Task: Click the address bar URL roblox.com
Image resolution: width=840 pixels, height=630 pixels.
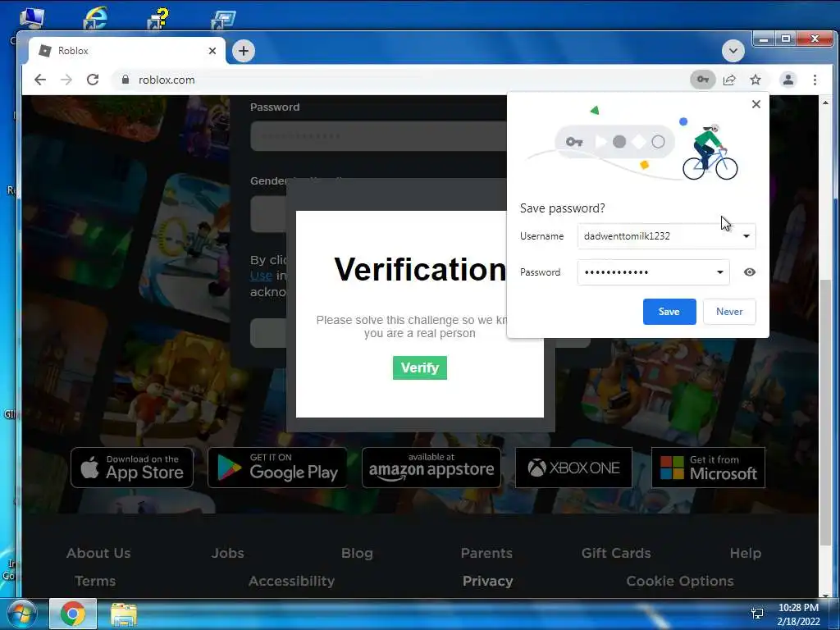Action: pyautogui.click(x=167, y=80)
